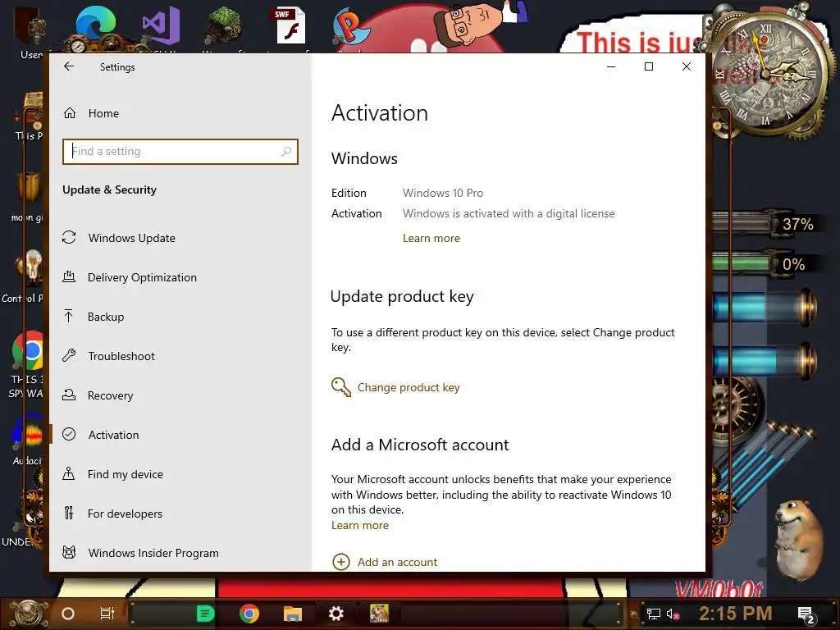
Task: Click the Backup arrow icon in sidebar
Action: (69, 316)
